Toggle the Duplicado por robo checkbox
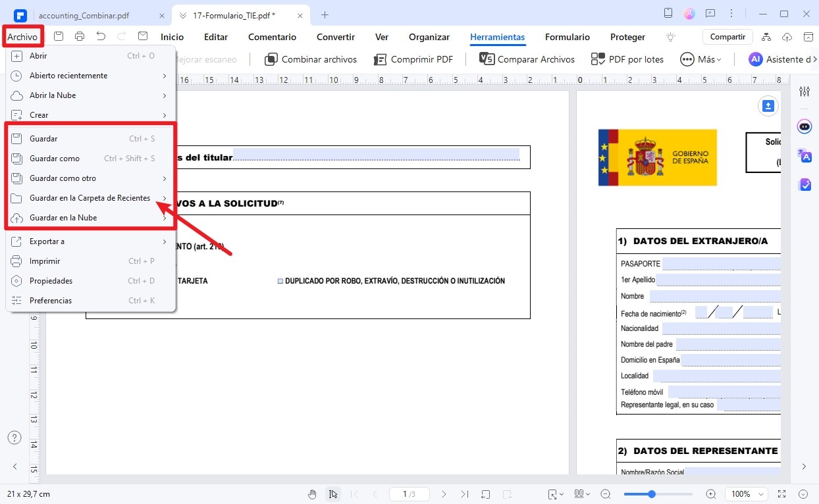 (x=280, y=281)
